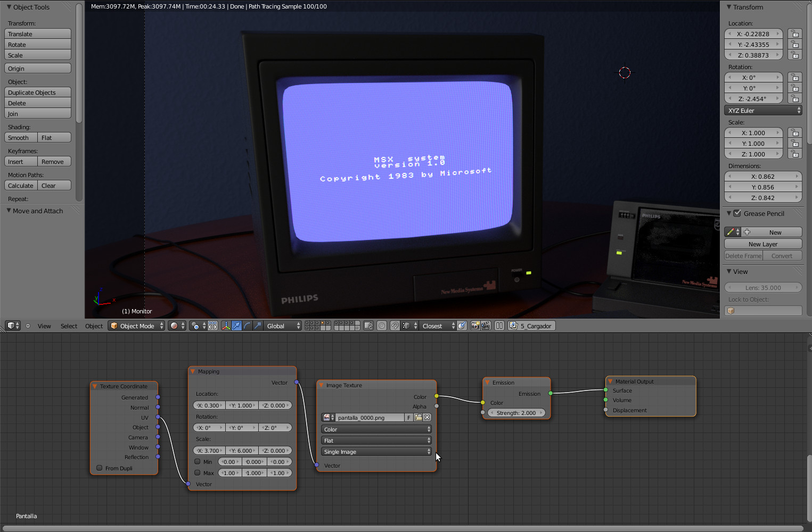Toggle the lock camera to layers icon

coord(368,326)
